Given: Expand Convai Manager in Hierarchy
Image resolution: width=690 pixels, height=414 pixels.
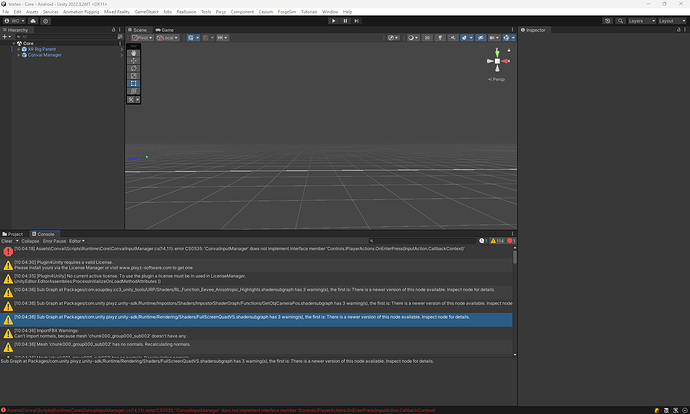Looking at the screenshot, I should pos(18,55).
